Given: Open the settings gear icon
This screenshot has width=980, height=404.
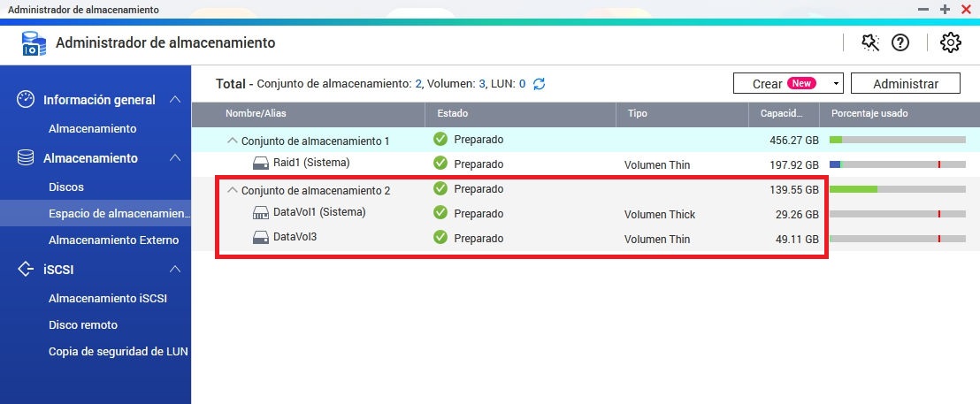Looking at the screenshot, I should (951, 42).
